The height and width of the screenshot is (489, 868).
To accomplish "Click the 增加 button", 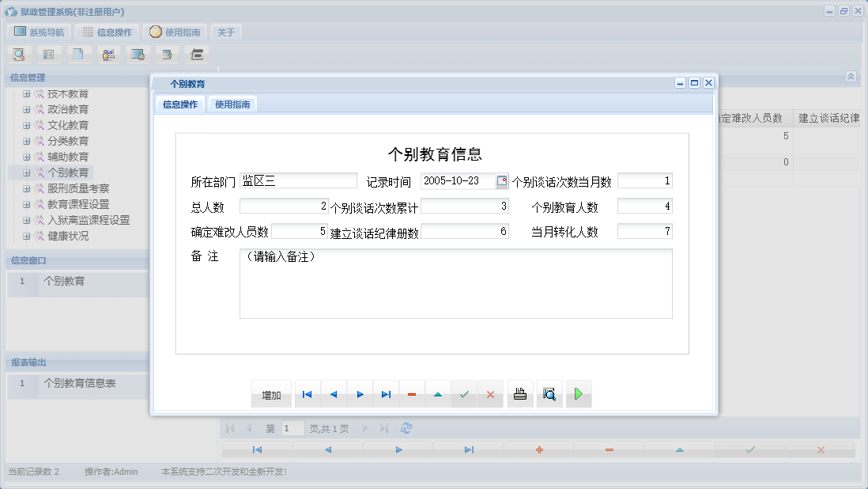I will click(x=271, y=393).
